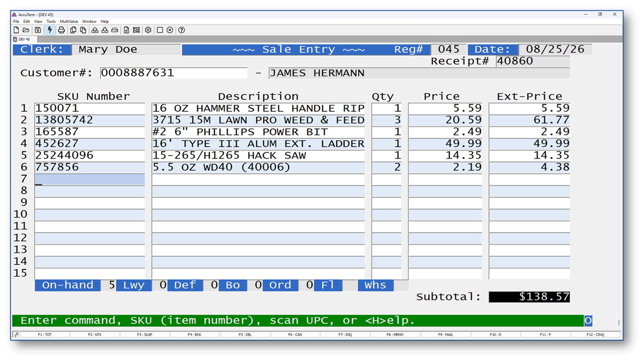Click the Print icon
This screenshot has height=361, width=644.
[x=61, y=30]
